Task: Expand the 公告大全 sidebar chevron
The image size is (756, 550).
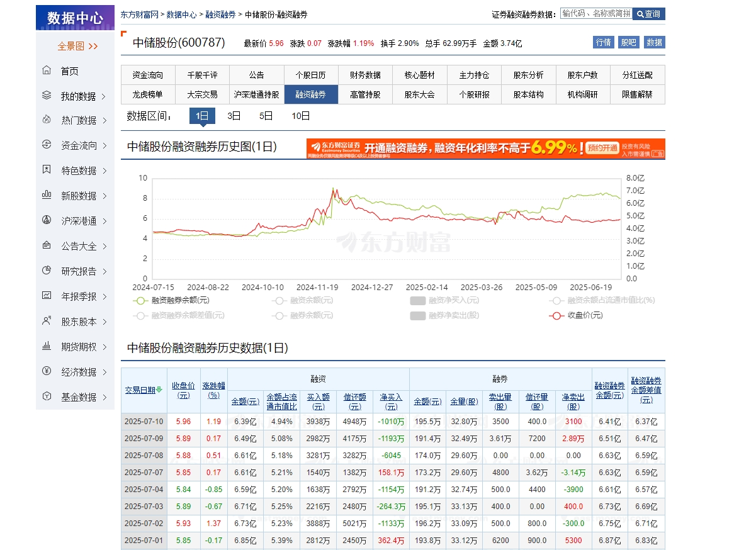Action: click(104, 246)
